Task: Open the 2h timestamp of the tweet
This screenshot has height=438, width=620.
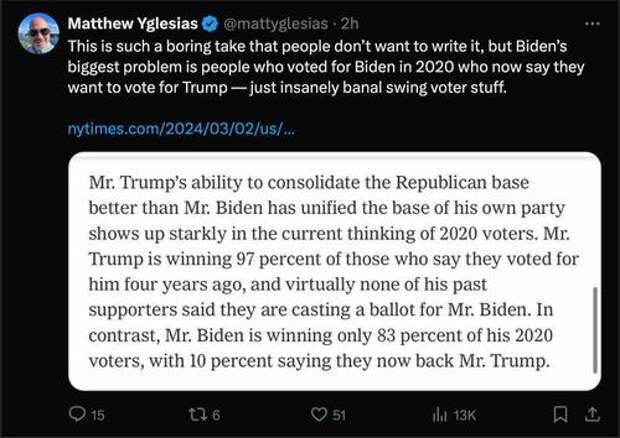Action: [x=350, y=24]
